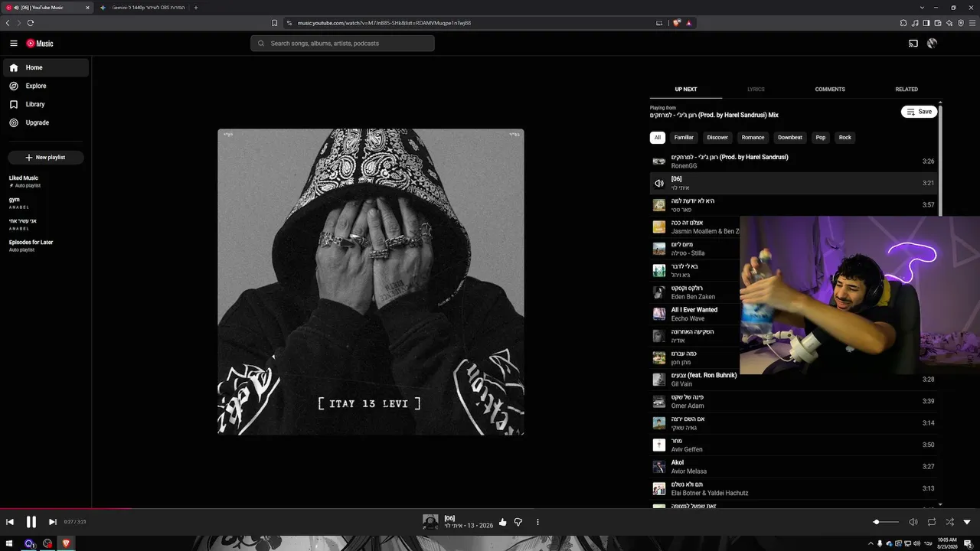Switch to the COMMENTS tab
The image size is (980, 551).
(830, 90)
